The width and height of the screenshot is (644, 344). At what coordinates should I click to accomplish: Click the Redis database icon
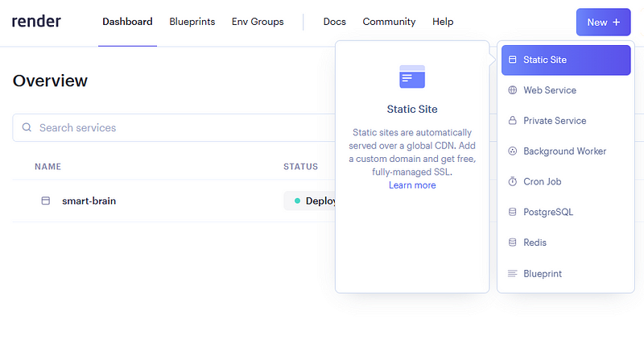click(x=512, y=242)
